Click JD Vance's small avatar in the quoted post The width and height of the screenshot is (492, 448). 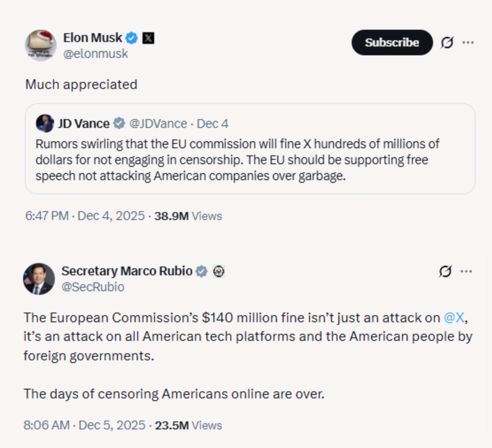(x=45, y=123)
